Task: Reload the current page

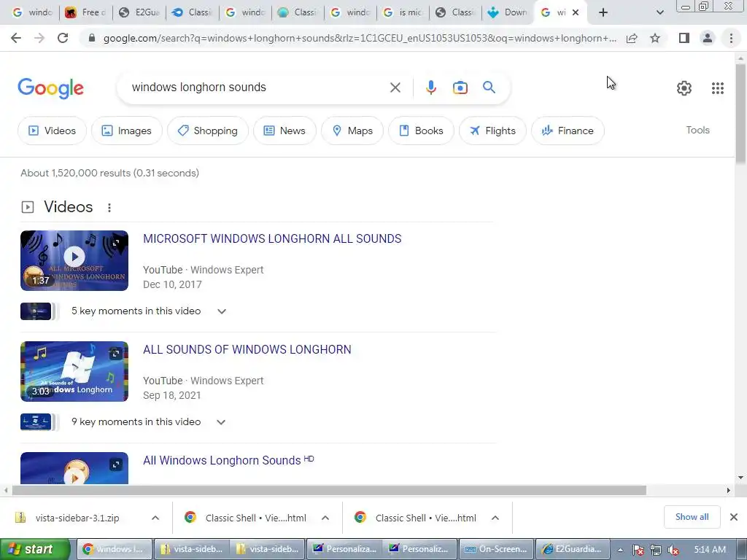Action: pyautogui.click(x=63, y=38)
